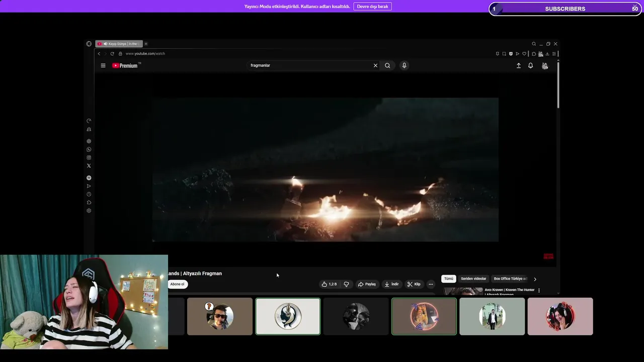Click the YouTube page vertical scrollbar
644x362 pixels.
point(558,84)
